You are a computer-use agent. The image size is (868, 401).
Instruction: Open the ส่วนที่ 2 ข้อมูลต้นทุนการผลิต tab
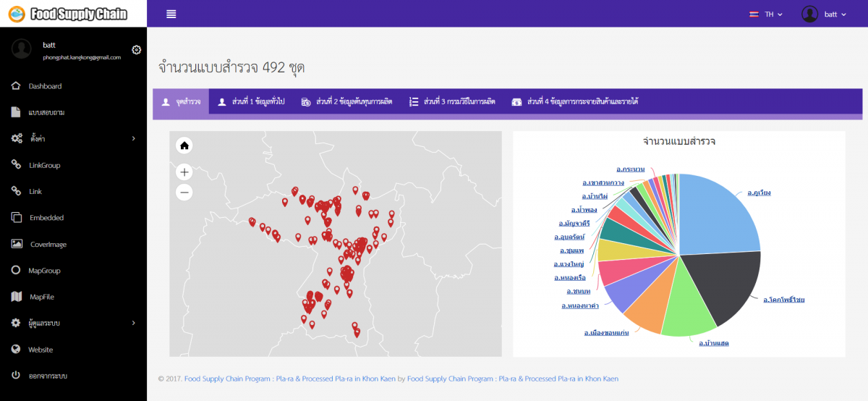346,102
